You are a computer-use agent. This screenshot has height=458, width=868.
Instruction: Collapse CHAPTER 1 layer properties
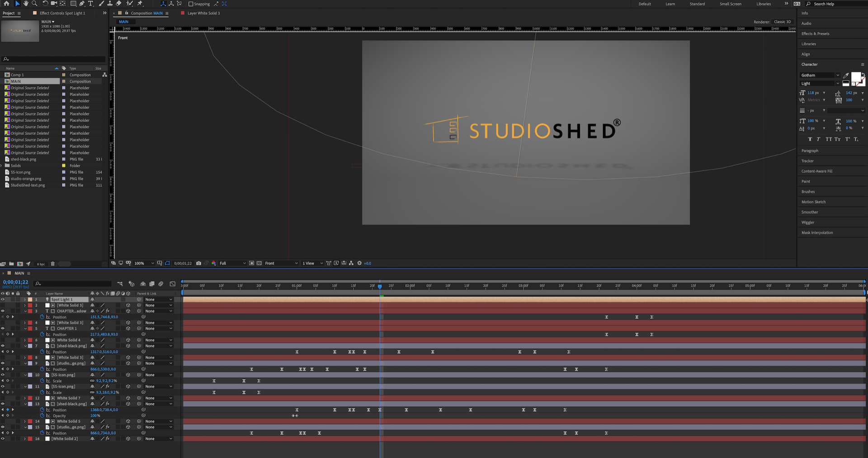(25, 329)
